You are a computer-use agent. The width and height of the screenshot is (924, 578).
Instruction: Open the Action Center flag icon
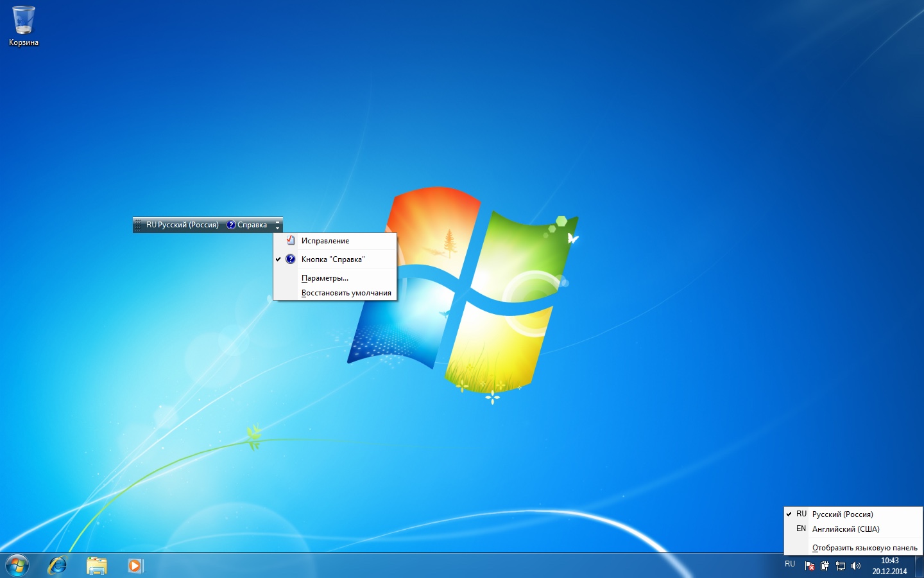(x=809, y=566)
